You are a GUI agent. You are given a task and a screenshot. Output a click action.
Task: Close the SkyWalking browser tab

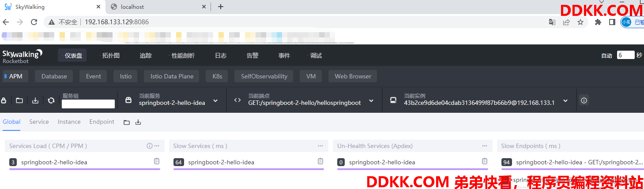(98, 7)
